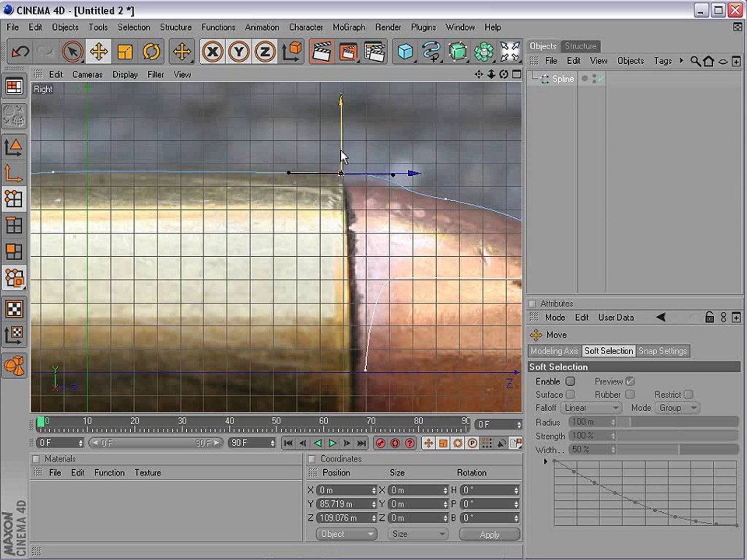Click the Apply button in Coordinates

[489, 534]
